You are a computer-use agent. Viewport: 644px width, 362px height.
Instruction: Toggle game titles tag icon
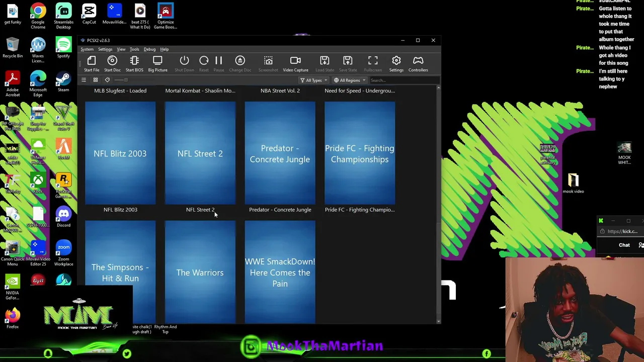[107, 80]
